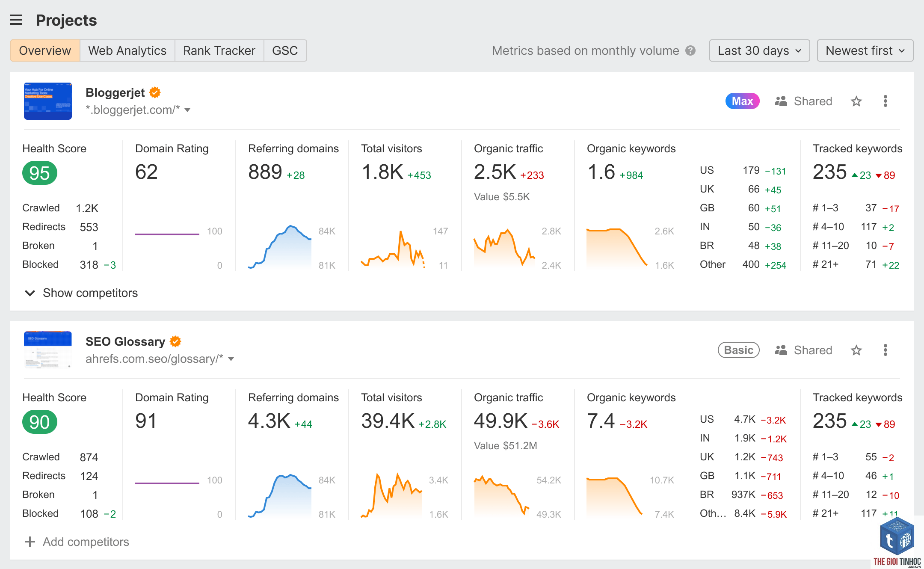Star the SEO Glossary project
The height and width of the screenshot is (569, 924).
(x=856, y=350)
